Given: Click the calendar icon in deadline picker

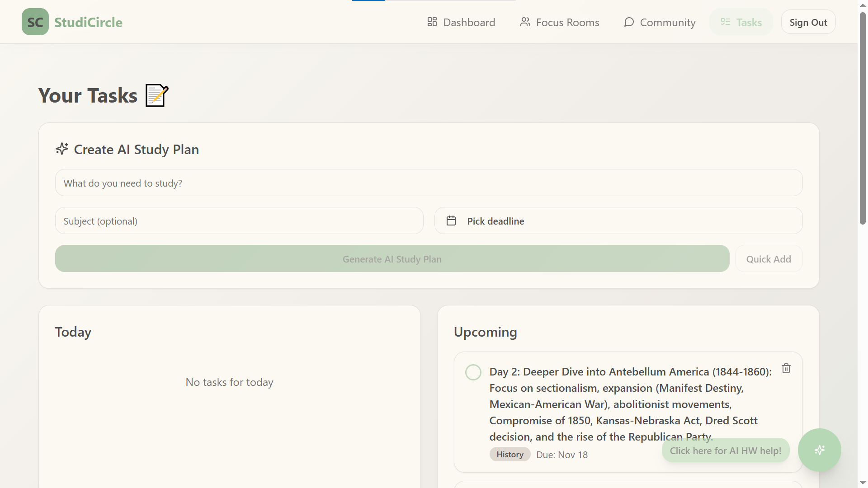Looking at the screenshot, I should (451, 221).
